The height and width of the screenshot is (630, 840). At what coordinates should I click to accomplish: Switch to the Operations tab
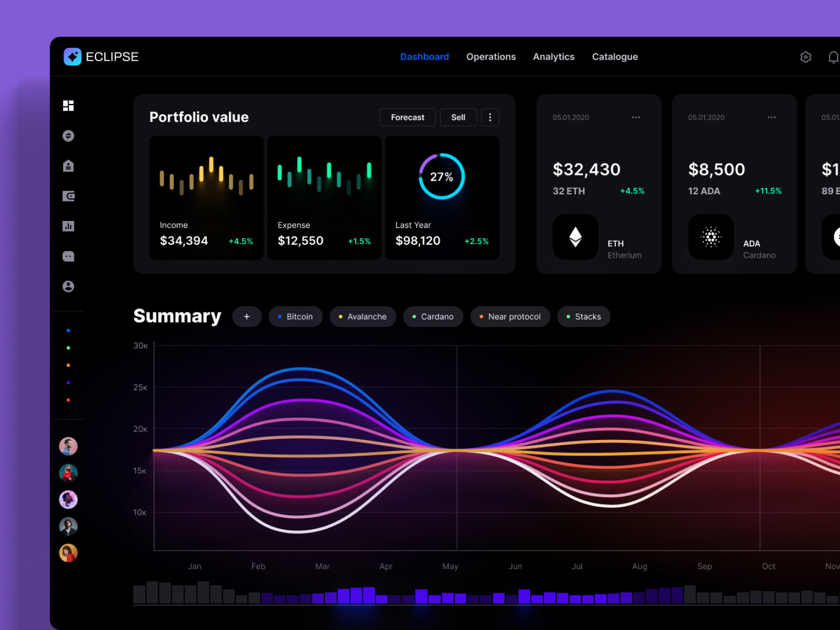(x=491, y=57)
